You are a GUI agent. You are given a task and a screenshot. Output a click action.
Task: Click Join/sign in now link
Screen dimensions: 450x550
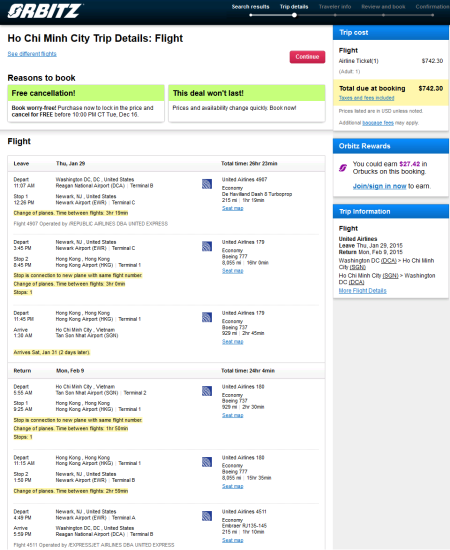[380, 186]
